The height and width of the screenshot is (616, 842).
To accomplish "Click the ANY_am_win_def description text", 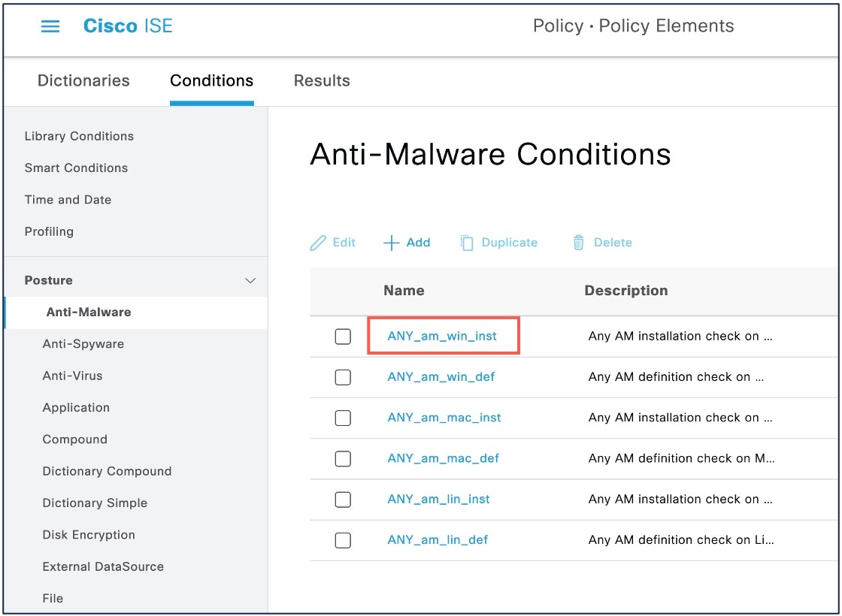I will [676, 377].
